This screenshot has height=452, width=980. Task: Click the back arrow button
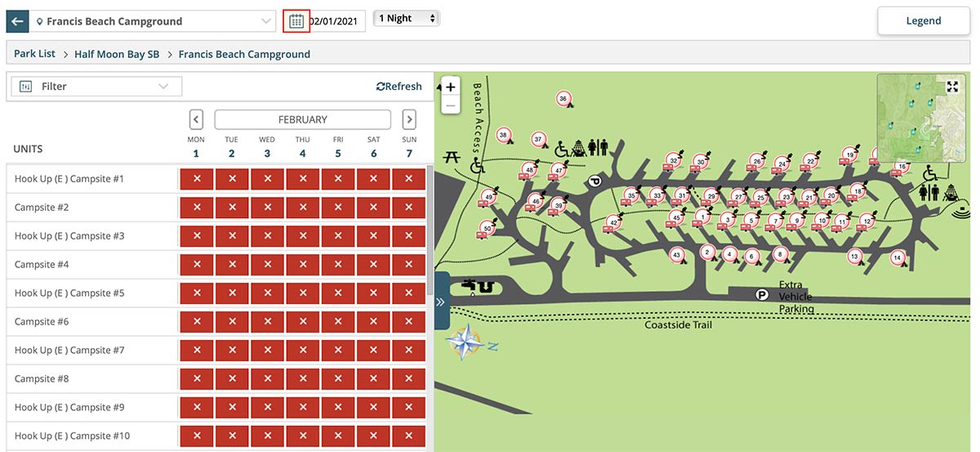(x=17, y=20)
